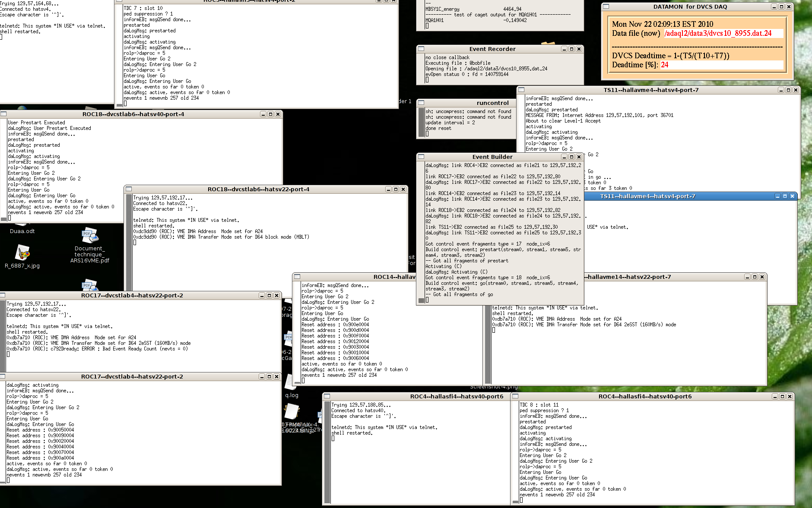Image resolution: width=812 pixels, height=508 pixels.
Task: Close the active blue-titled TS11 window
Action: pyautogui.click(x=792, y=196)
